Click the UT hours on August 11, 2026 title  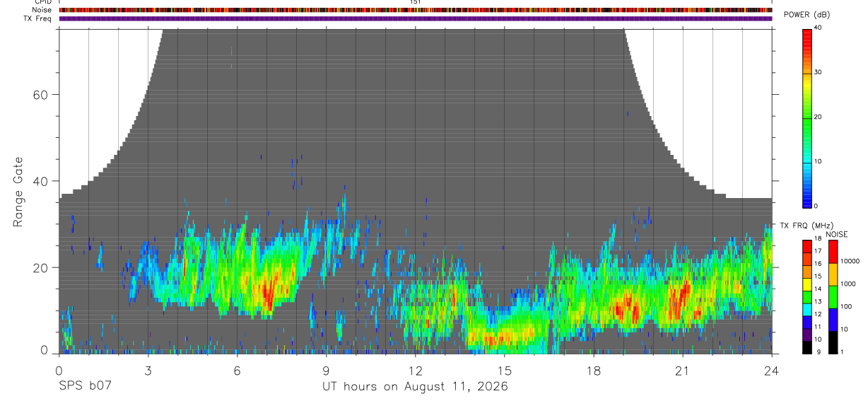(415, 387)
